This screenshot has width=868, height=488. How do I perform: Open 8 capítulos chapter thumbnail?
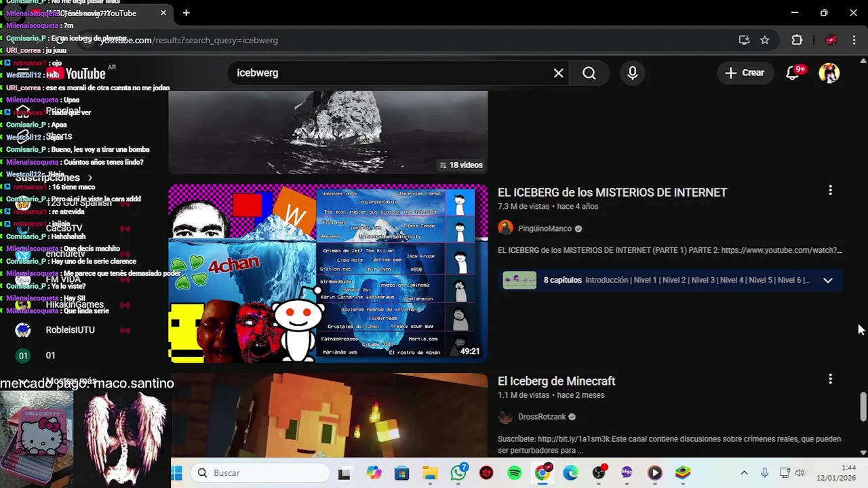click(x=519, y=280)
